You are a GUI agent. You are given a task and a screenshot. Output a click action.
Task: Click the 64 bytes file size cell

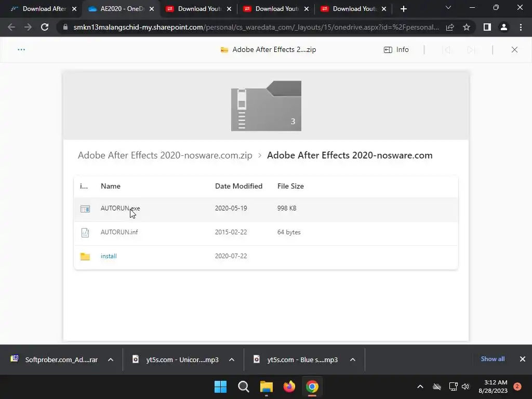(289, 232)
